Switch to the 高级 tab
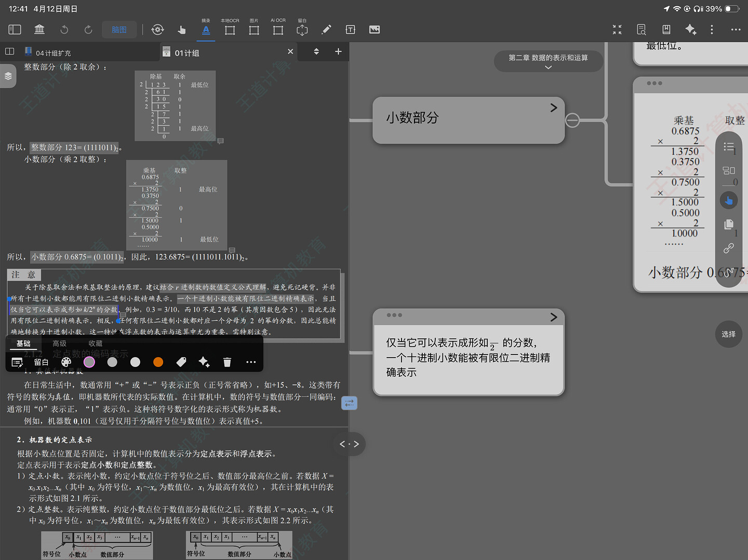Screen dimensions: 748x560 (59, 344)
